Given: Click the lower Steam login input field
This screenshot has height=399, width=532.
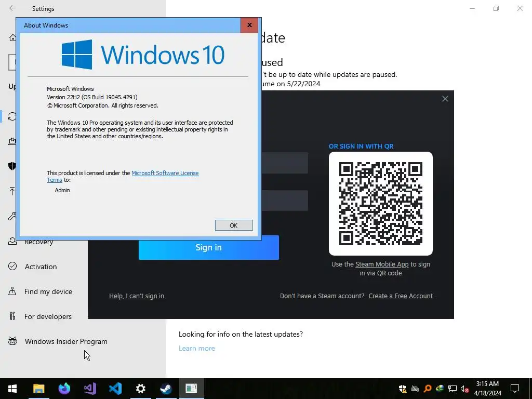Looking at the screenshot, I should 285,200.
